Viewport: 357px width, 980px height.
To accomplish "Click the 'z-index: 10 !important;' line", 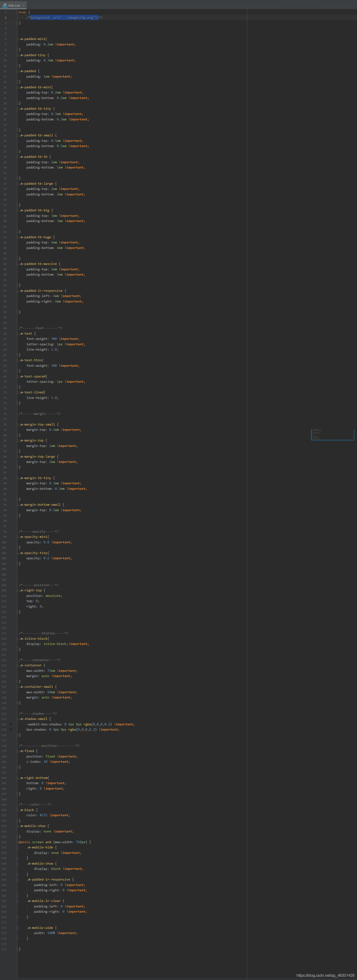I will 48,762.
